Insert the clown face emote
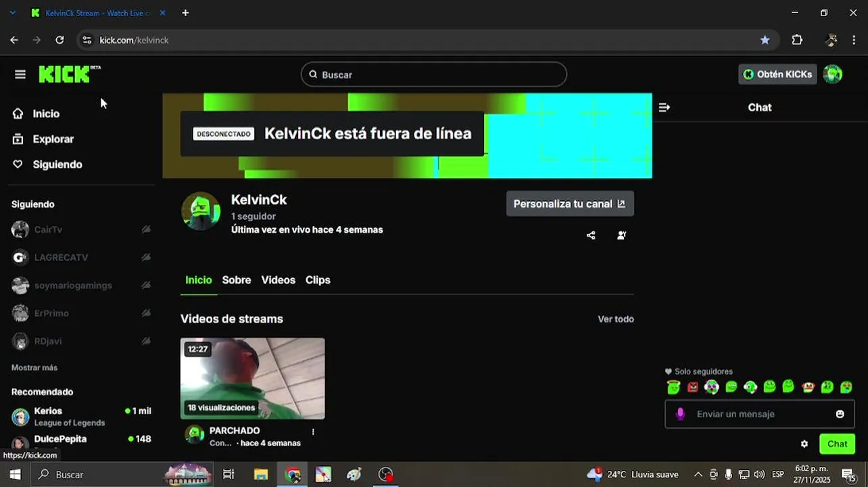This screenshot has height=487, width=868. 808,387
